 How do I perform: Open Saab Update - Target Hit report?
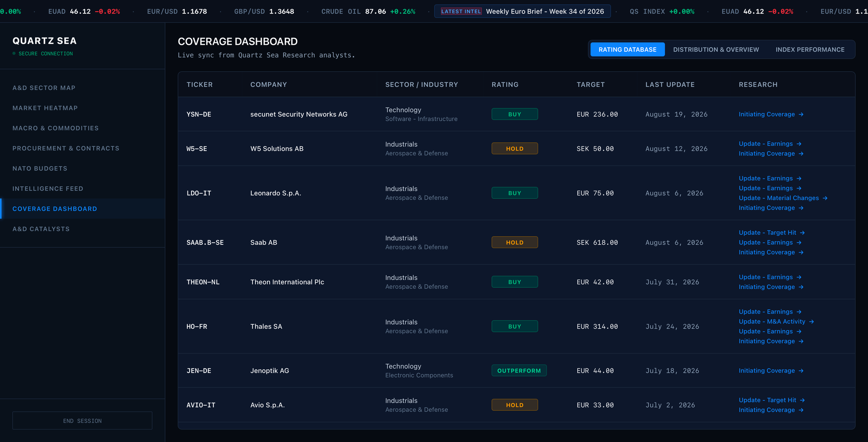772,233
